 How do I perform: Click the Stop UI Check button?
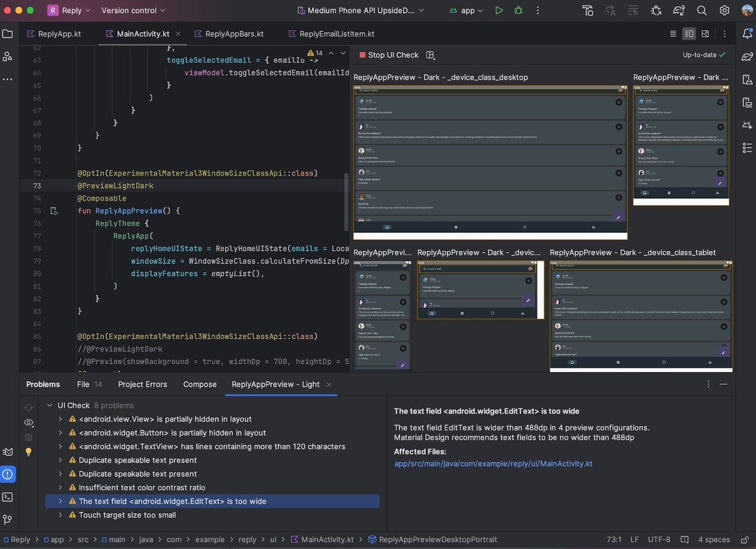point(389,55)
